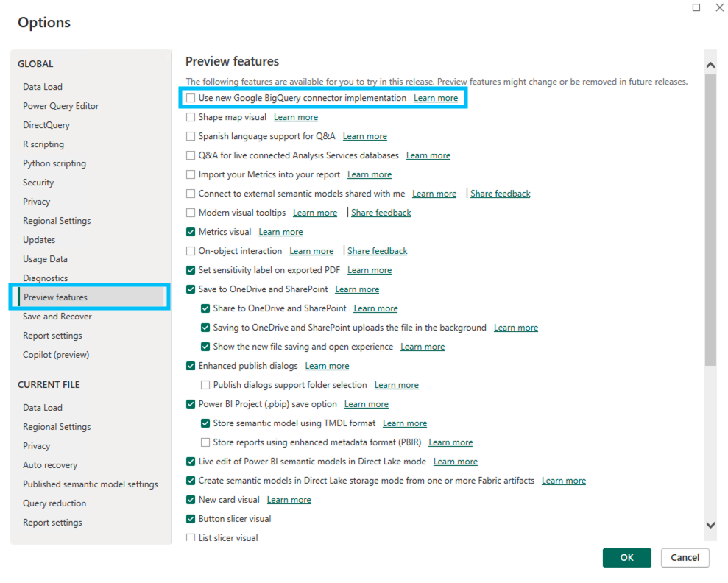Disable background upload when saving to OneDrive
Viewport: 728px width, 583px height.
coord(205,328)
